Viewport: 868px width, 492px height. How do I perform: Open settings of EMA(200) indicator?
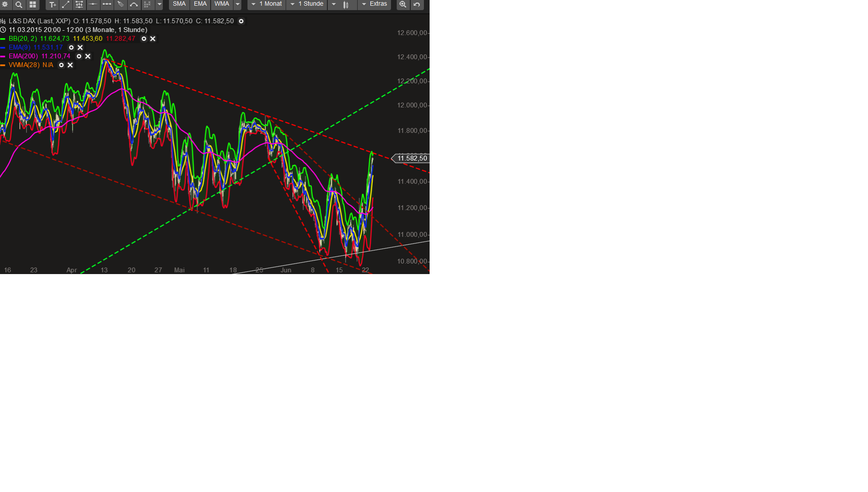[x=79, y=56]
